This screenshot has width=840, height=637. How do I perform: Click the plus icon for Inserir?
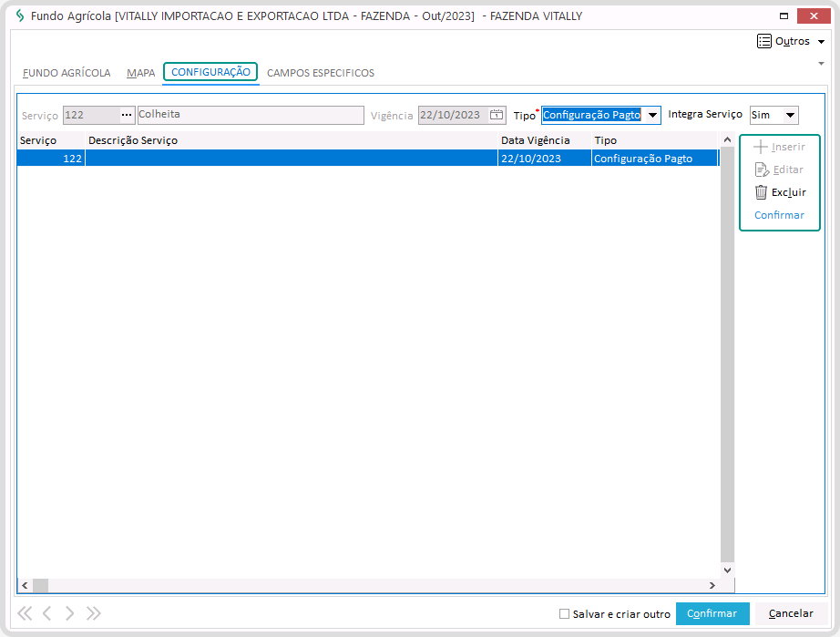click(x=760, y=147)
